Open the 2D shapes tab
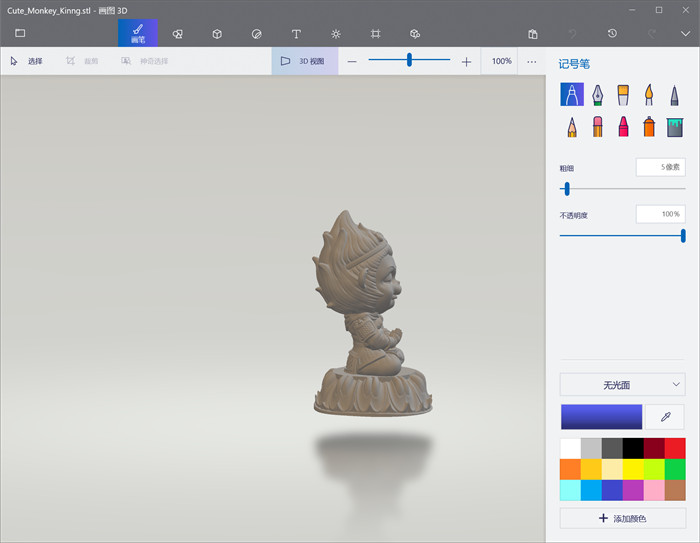The height and width of the screenshot is (543, 700). pos(177,34)
